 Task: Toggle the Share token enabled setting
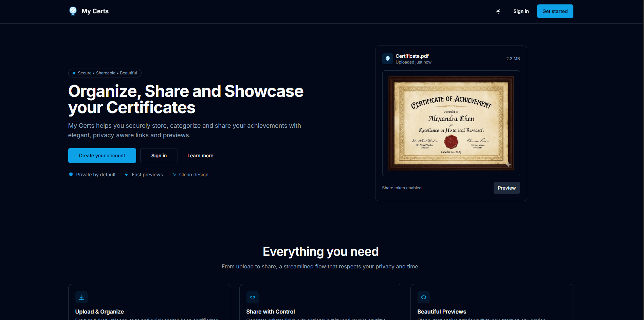click(x=402, y=188)
